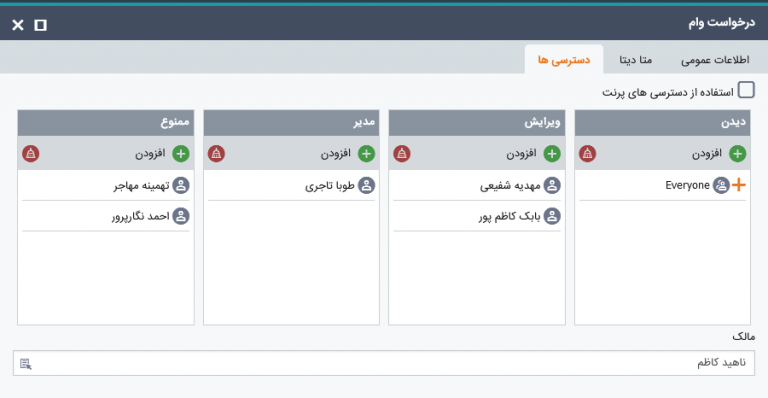This screenshot has height=398, width=768.
Task: Enable استفاده از دسترسی های پرنت checkbox
Action: (746, 90)
